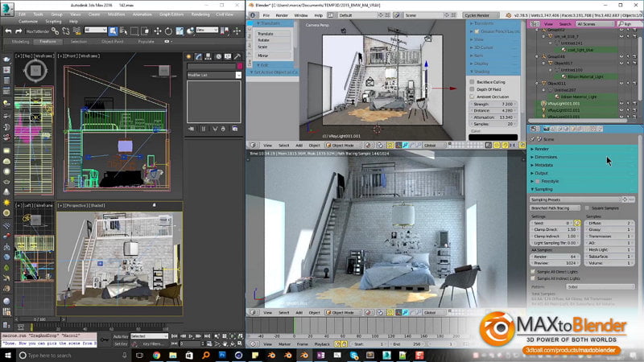Click the 3ds Max application logo button
The height and width of the screenshot is (362, 644).
(7, 9)
